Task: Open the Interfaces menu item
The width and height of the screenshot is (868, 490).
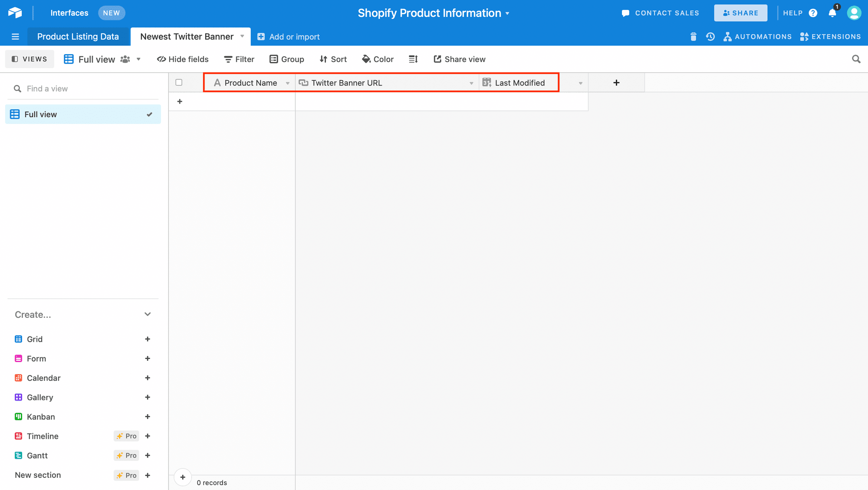Action: pyautogui.click(x=69, y=13)
